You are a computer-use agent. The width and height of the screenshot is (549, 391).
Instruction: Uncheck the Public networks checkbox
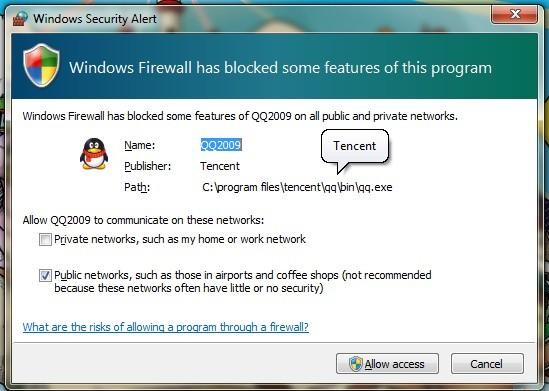coord(45,275)
